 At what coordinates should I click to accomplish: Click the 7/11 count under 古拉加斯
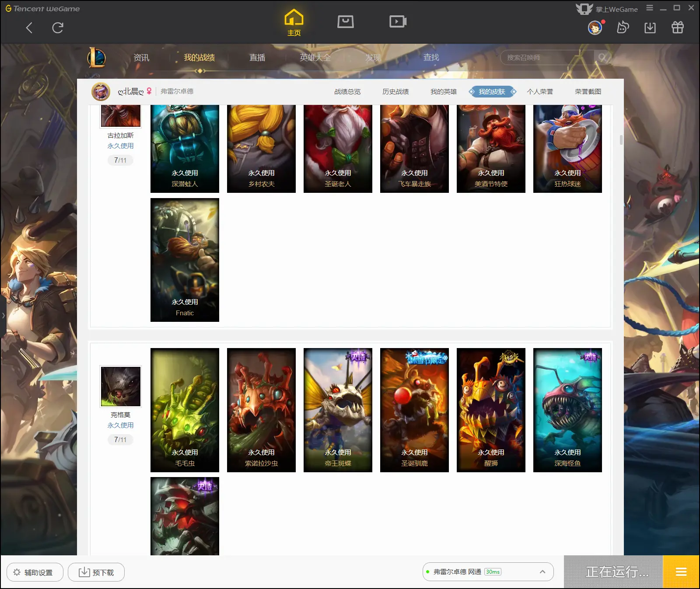point(120,160)
